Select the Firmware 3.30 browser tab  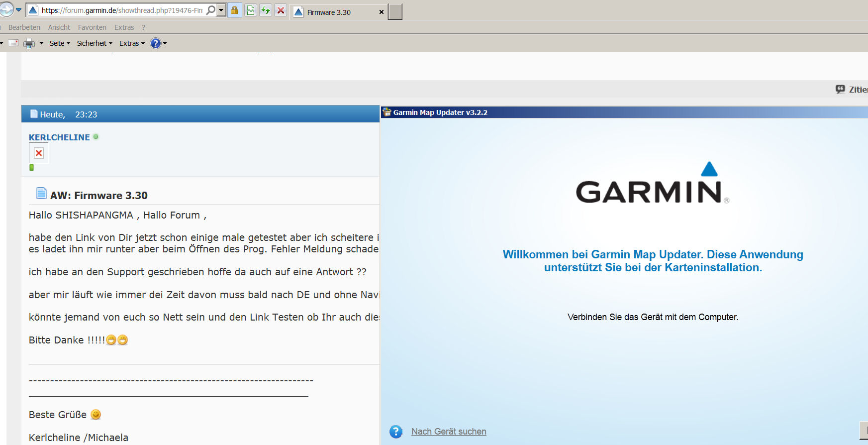(x=338, y=12)
